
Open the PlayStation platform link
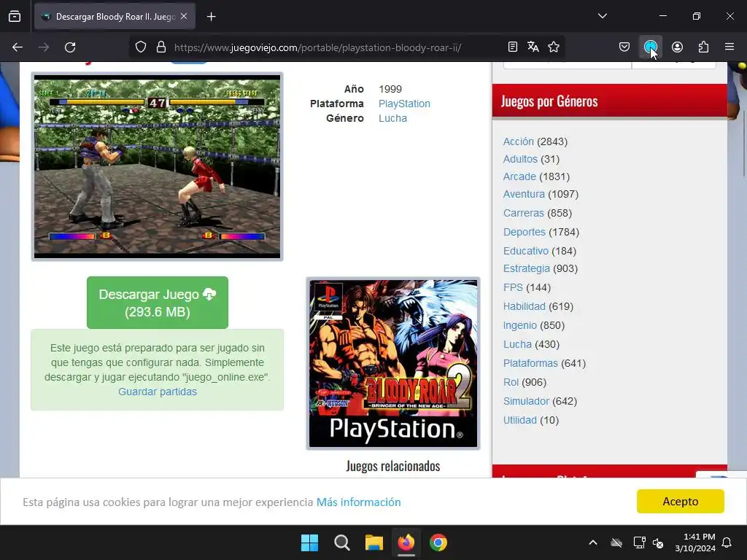404,104
